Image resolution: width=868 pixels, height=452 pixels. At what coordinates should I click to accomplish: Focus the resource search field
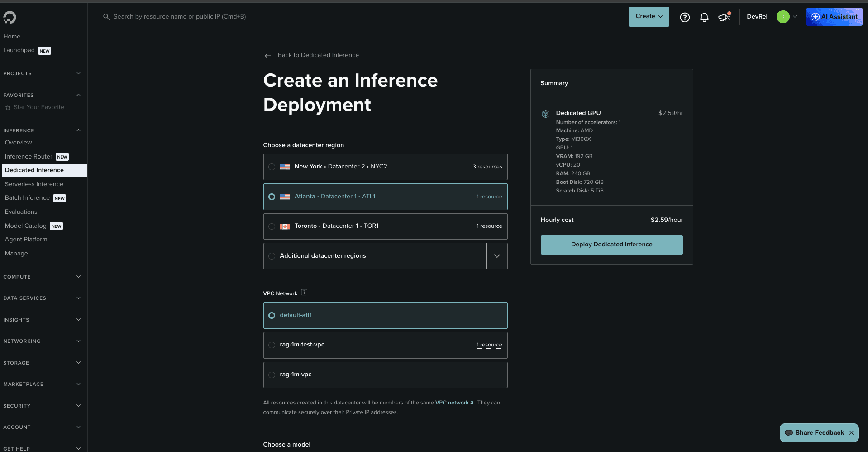[x=180, y=17]
